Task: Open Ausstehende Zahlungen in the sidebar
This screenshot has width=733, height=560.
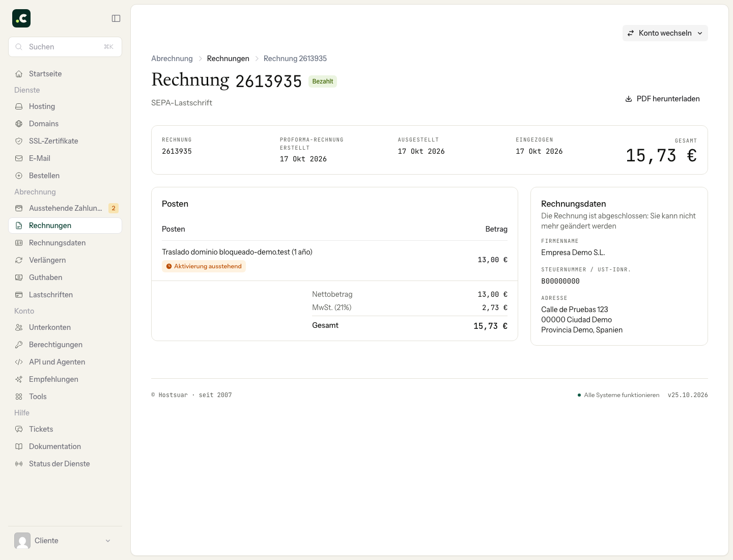Action: tap(65, 208)
